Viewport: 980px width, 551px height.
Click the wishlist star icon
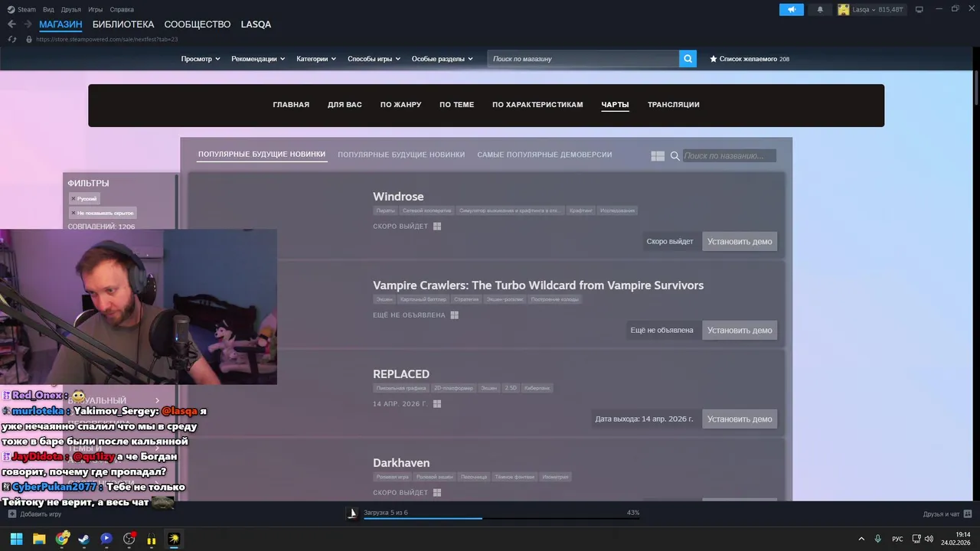(x=714, y=59)
